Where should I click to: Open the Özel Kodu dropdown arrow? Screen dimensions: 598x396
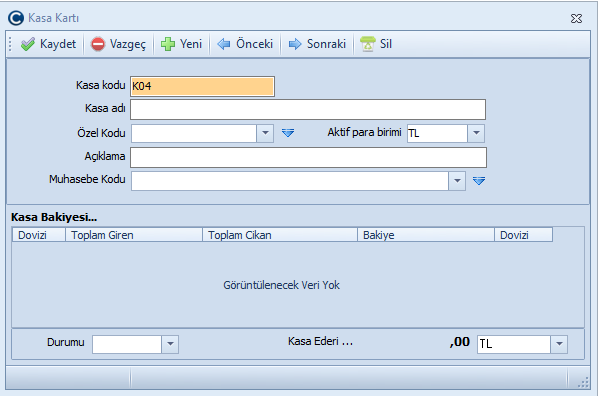coord(265,133)
